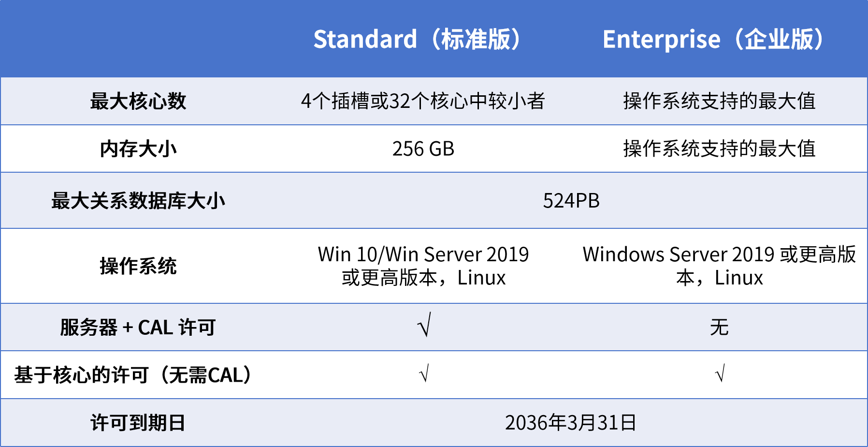Click the 最大核心数 row label
Viewport: 868px width, 447px height.
point(138,101)
